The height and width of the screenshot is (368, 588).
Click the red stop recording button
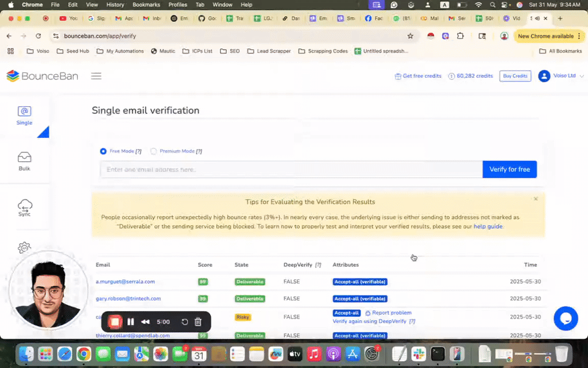coord(115,322)
